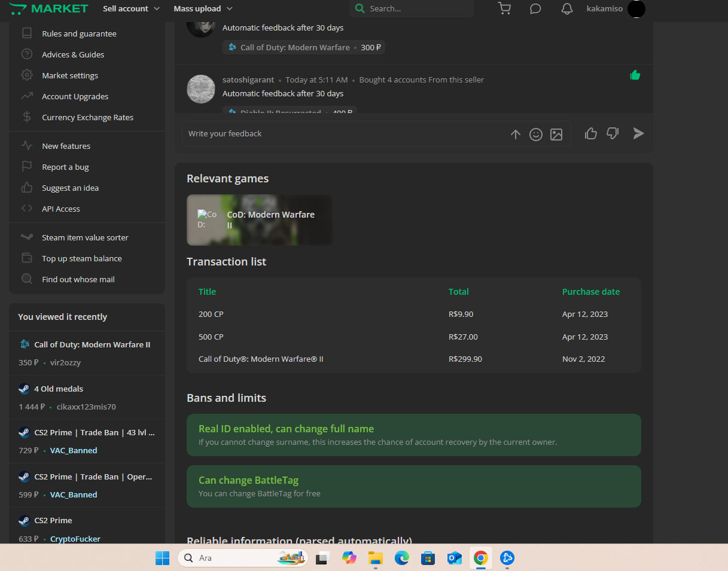Viewport: 728px width, 571px height.
Task: Open the notifications bell
Action: point(567,8)
